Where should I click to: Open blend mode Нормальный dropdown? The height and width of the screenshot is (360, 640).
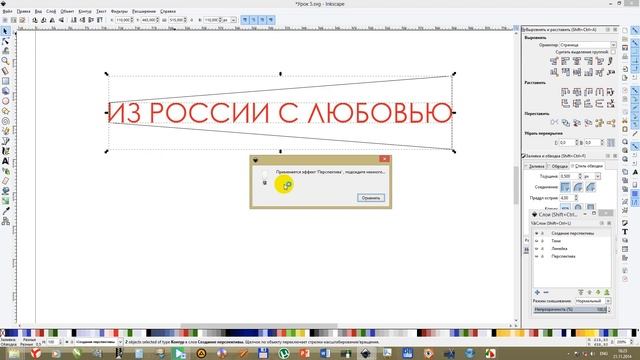(593, 301)
